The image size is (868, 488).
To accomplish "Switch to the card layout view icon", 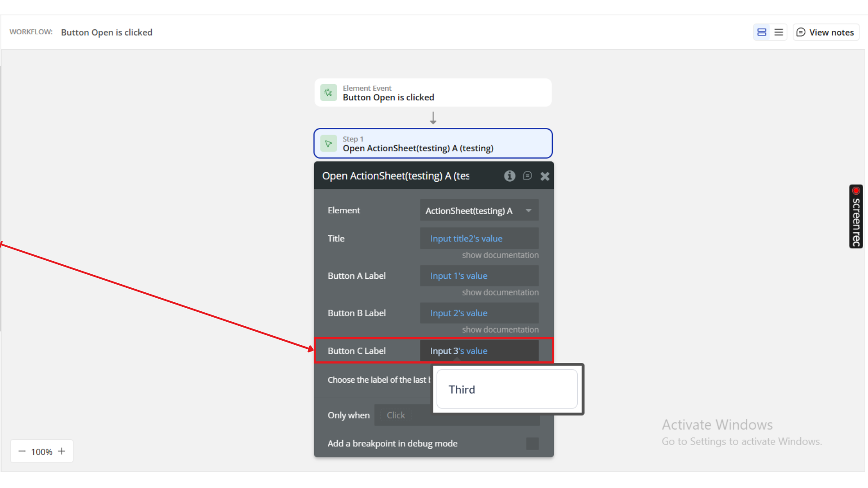I will tap(762, 32).
